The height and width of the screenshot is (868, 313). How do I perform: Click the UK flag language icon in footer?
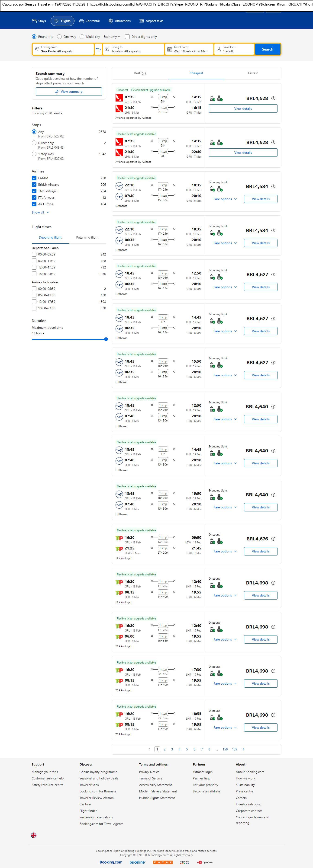(x=34, y=835)
